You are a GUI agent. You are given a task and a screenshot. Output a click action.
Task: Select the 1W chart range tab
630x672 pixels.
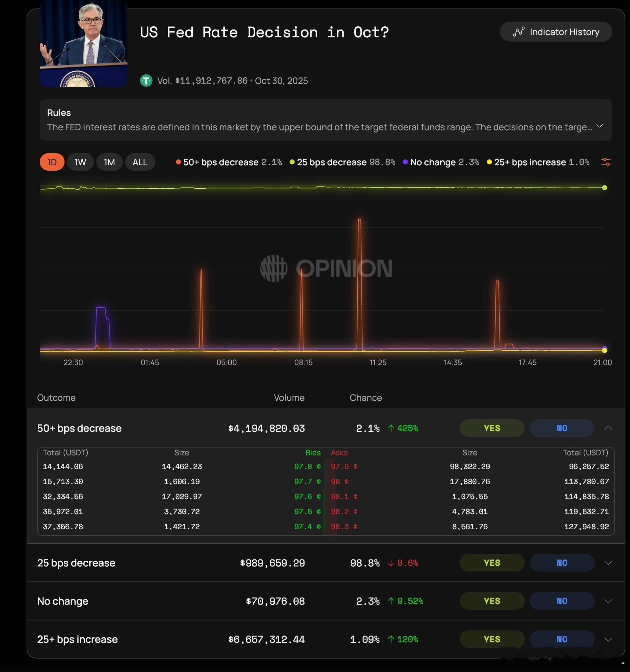click(80, 162)
